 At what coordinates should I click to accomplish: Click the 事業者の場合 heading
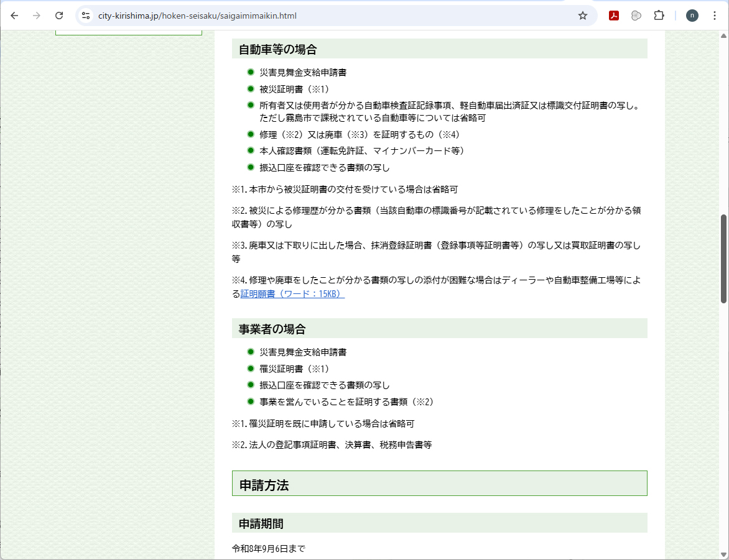point(272,329)
